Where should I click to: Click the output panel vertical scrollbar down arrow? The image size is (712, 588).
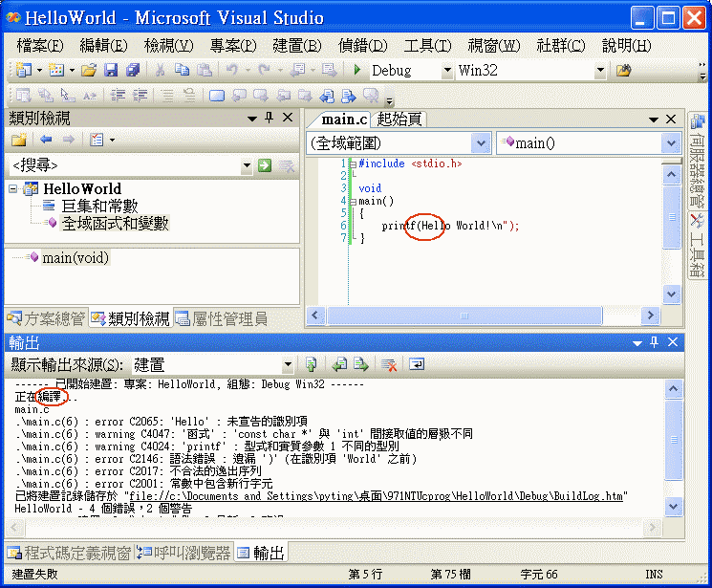coord(673,506)
